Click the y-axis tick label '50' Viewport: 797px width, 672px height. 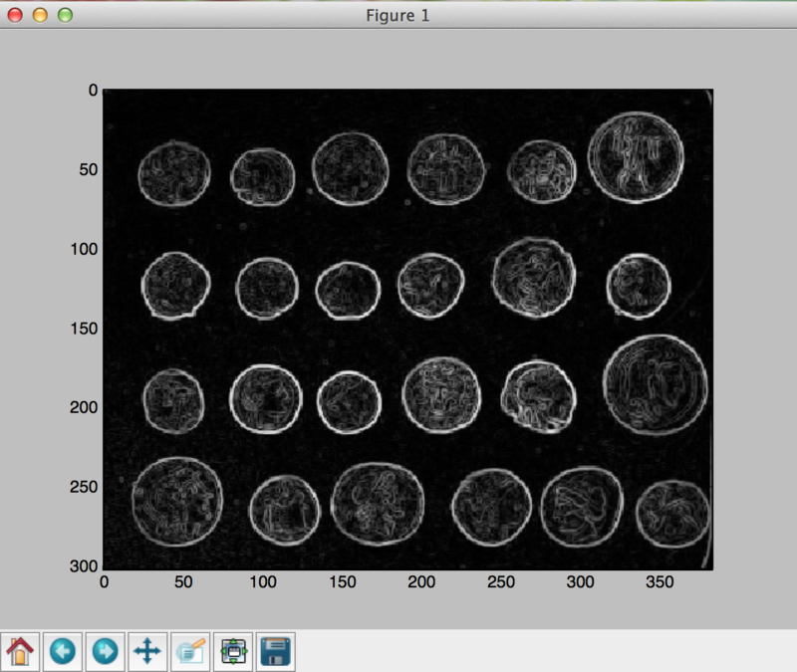(89, 169)
